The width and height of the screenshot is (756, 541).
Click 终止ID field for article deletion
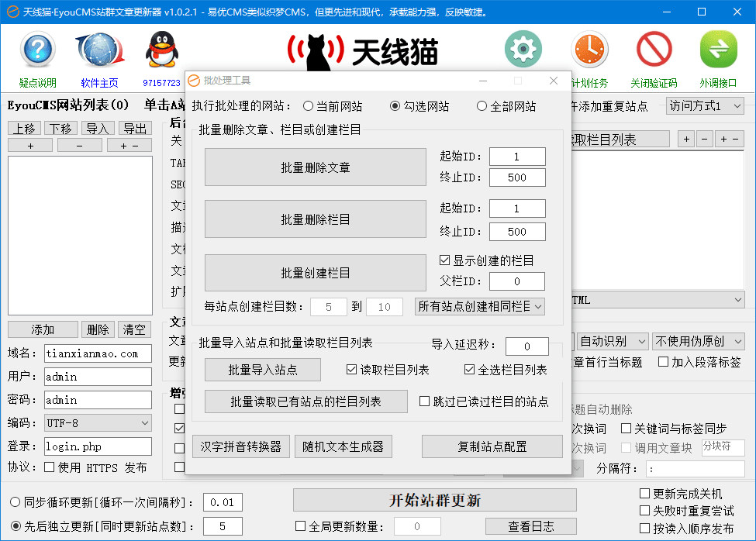click(x=517, y=177)
